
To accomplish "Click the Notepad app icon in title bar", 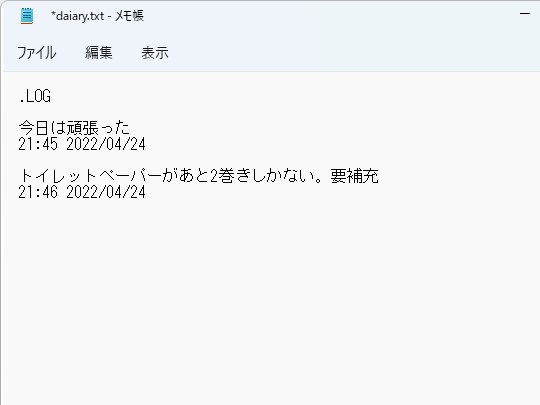I will [27, 16].
